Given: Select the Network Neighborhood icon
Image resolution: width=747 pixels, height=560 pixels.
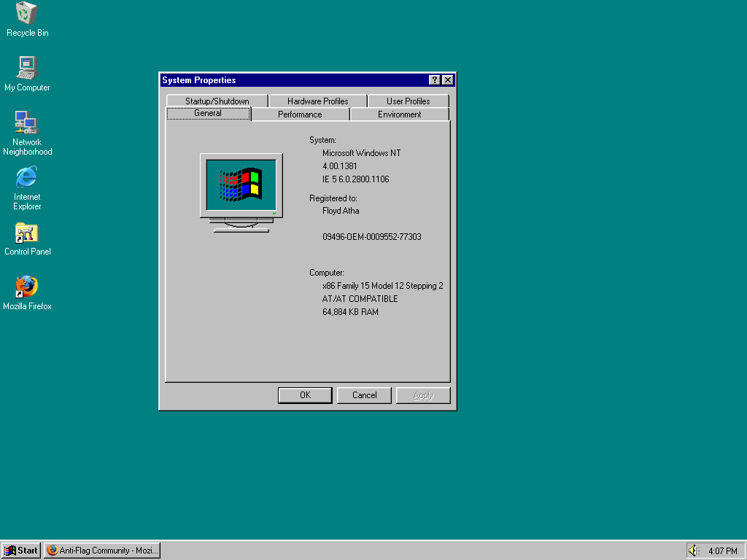Looking at the screenshot, I should pos(27,122).
